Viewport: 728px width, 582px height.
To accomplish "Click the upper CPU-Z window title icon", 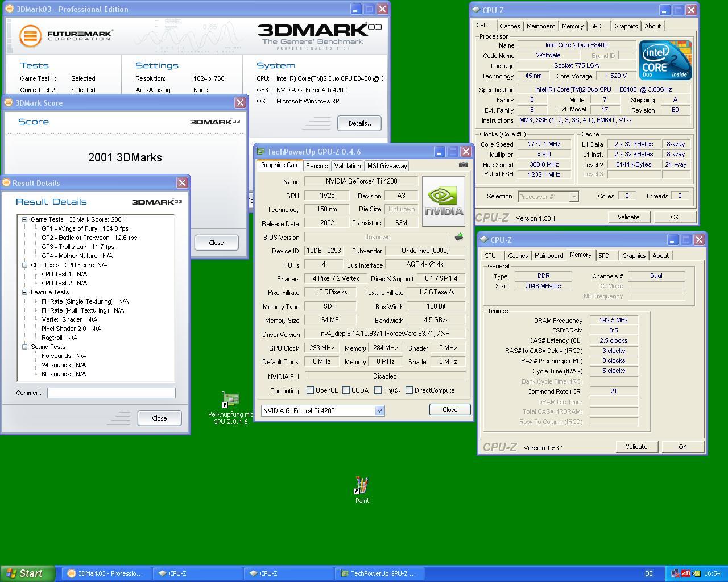I will tap(476, 10).
